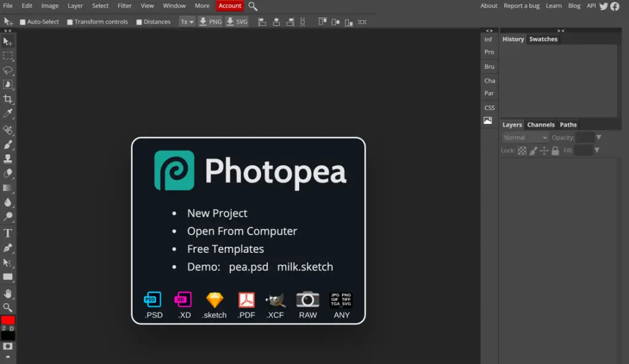Align right edges icon in options bar

click(x=290, y=22)
